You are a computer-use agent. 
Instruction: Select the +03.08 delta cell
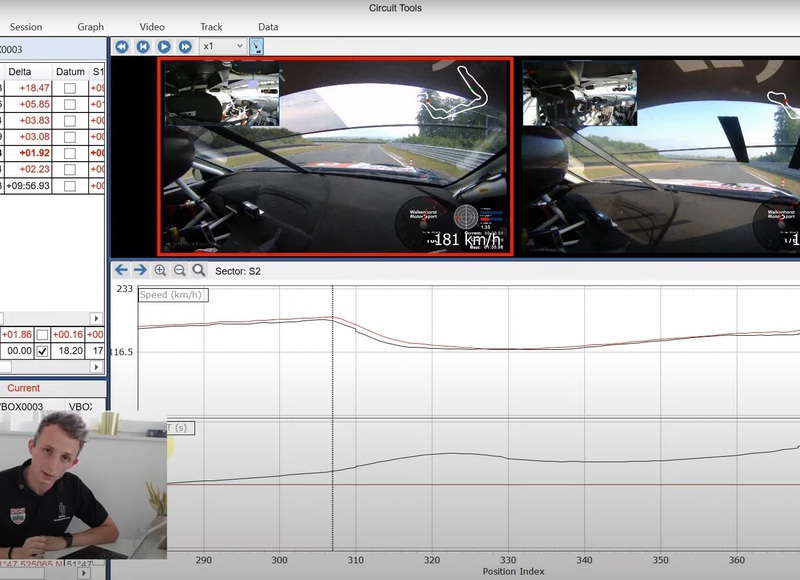point(28,137)
